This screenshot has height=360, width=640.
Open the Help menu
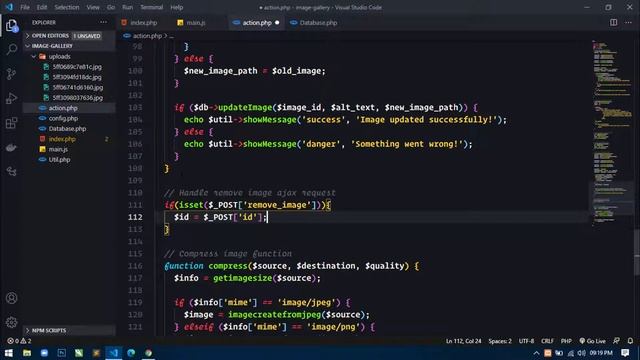tap(177, 7)
